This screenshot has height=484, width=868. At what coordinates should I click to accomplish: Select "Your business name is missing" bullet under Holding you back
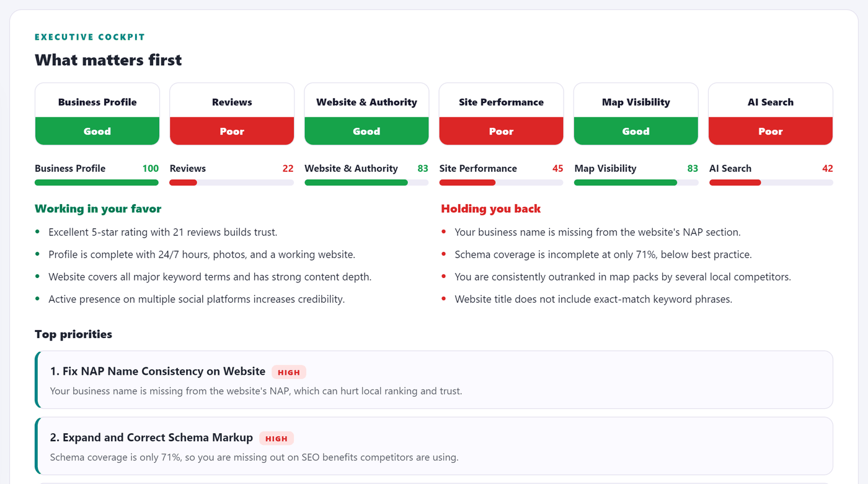point(598,232)
